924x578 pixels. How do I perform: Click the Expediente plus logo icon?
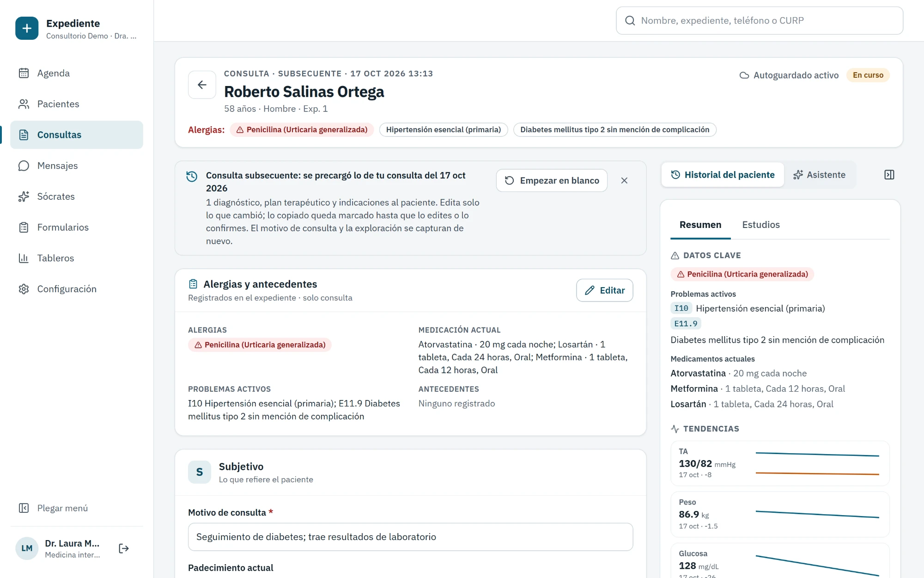point(27,29)
